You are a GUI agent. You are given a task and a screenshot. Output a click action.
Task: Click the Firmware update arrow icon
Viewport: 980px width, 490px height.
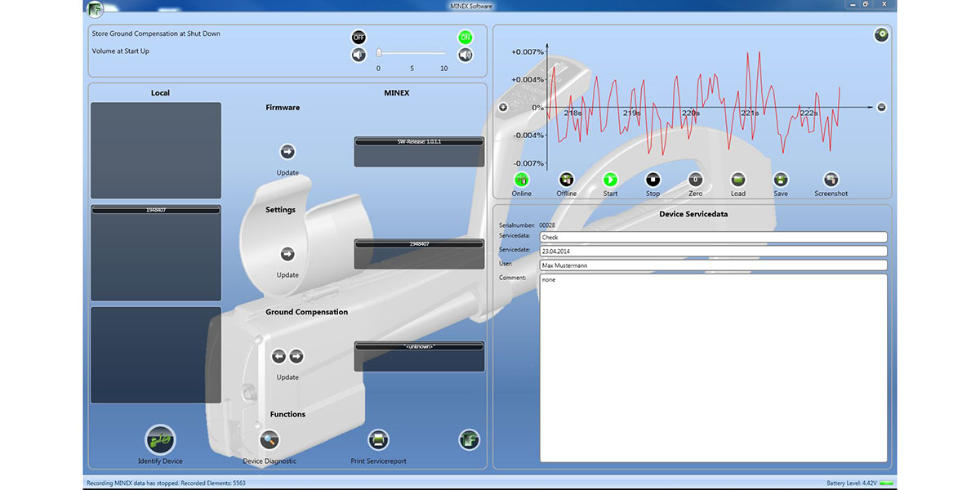pos(287,152)
